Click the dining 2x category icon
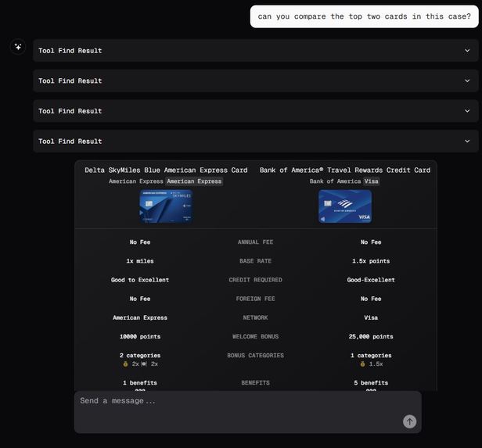482x448 pixels. click(144, 364)
